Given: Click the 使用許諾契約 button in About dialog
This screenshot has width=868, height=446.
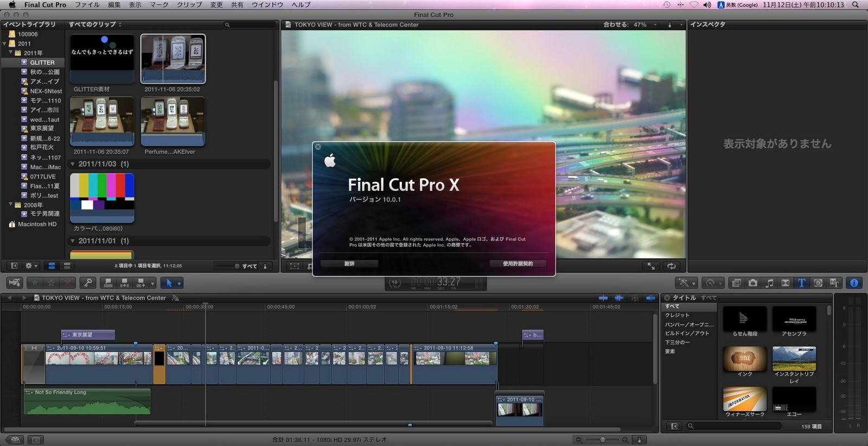Looking at the screenshot, I should click(518, 264).
